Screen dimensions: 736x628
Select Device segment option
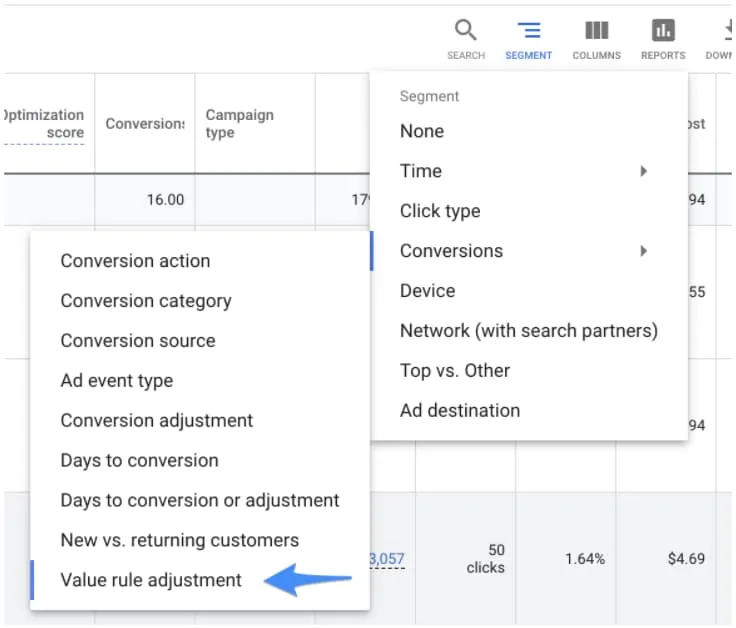point(427,291)
